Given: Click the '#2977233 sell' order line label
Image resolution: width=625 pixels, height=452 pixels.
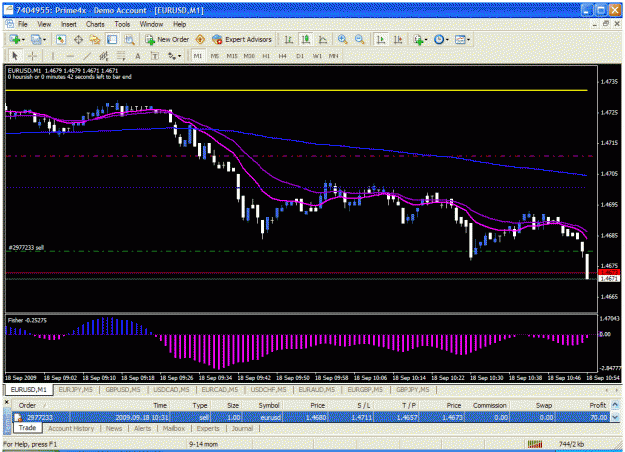Looking at the screenshot, I should tap(26, 248).
